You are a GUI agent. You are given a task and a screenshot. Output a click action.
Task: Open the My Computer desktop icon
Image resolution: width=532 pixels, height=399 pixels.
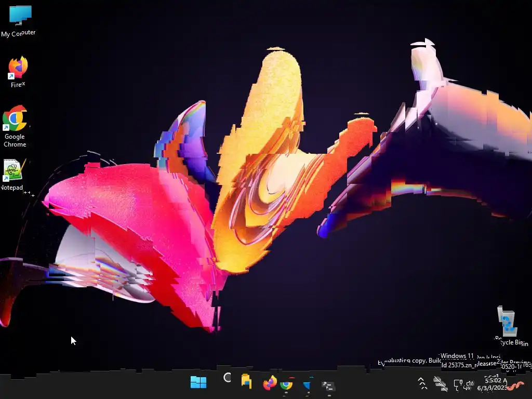pyautogui.click(x=19, y=21)
